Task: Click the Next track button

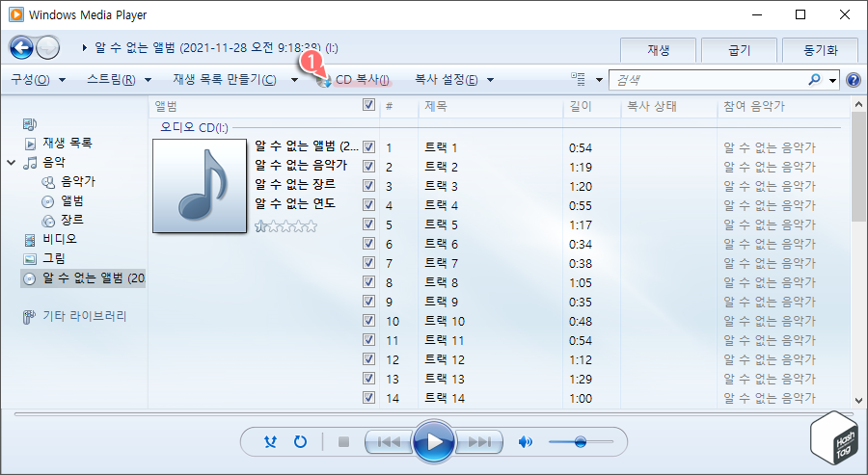Action: click(x=479, y=442)
